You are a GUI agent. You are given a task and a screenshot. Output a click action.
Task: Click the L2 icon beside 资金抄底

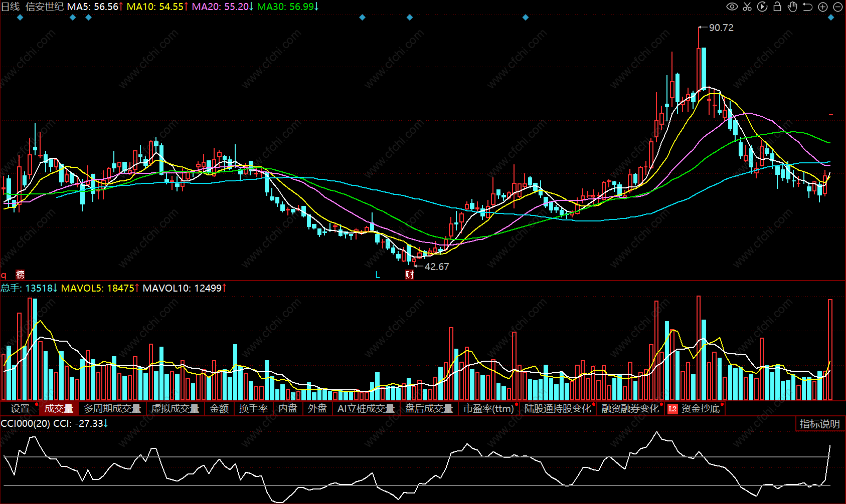click(672, 409)
